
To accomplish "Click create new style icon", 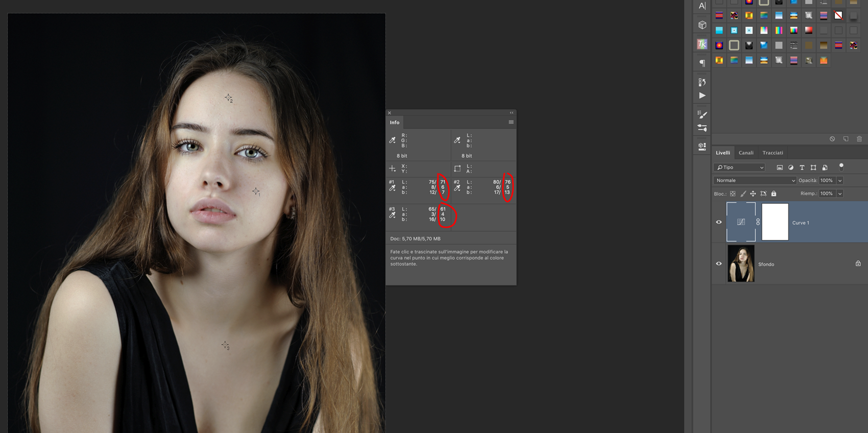I will pos(846,139).
